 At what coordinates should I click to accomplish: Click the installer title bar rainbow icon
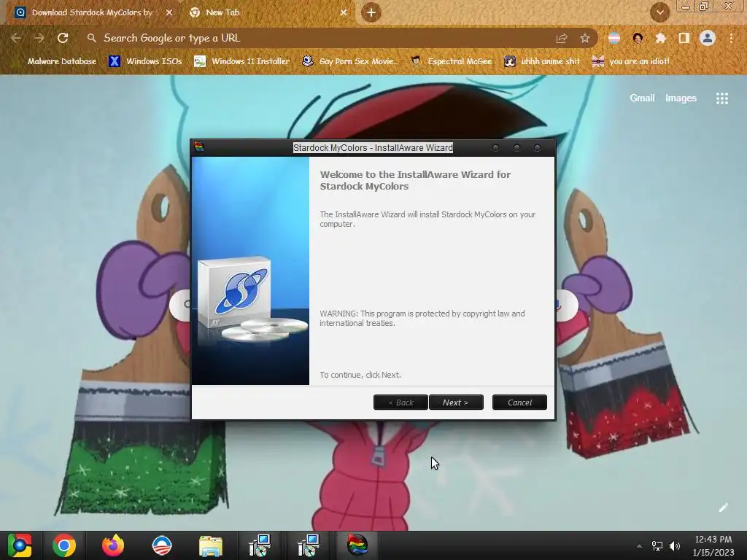click(x=199, y=147)
